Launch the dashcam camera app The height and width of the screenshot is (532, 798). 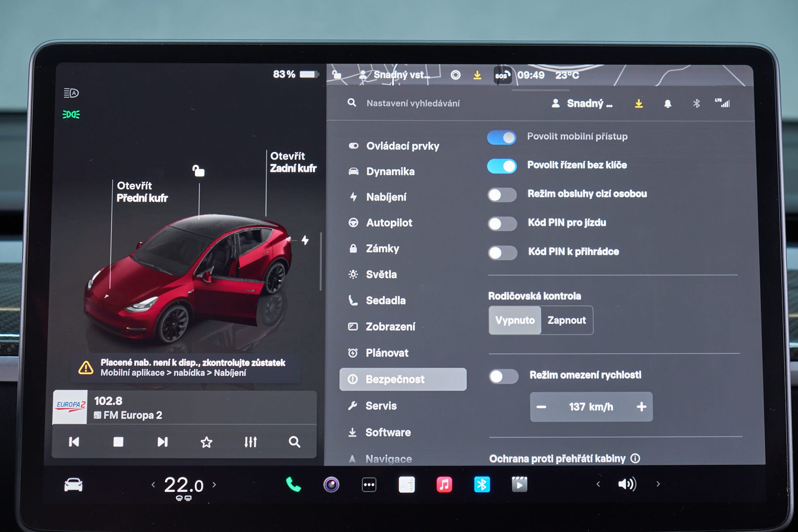tap(331, 485)
